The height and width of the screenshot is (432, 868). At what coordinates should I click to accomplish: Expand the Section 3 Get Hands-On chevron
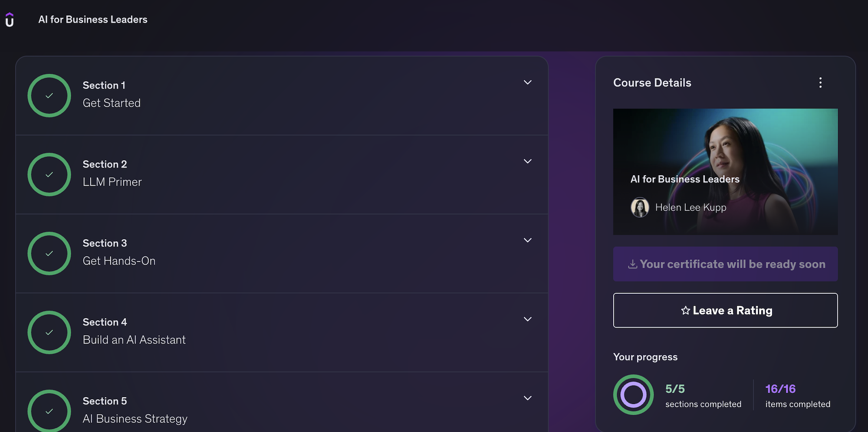(527, 240)
